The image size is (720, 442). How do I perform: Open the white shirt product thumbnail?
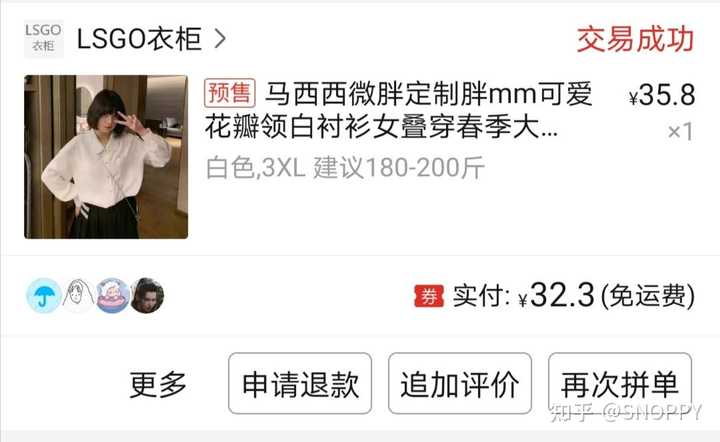[x=106, y=157]
